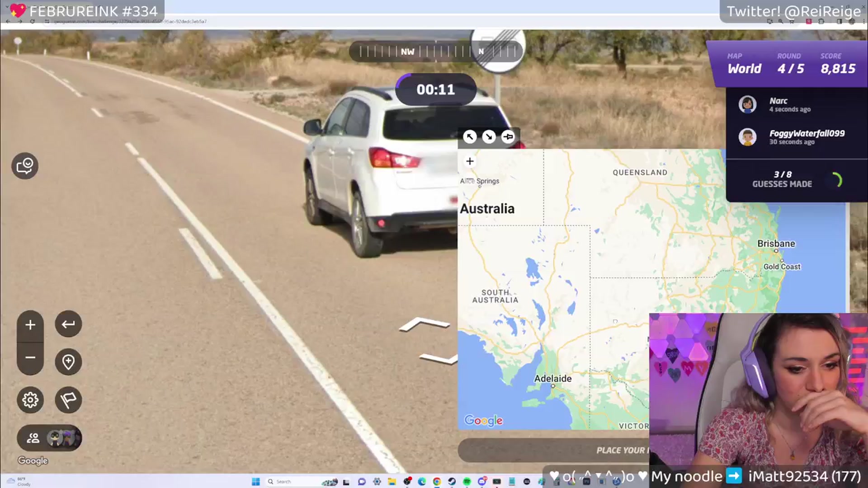Screen dimensions: 868x488
Task: Open the players list button
Action: (x=49, y=438)
